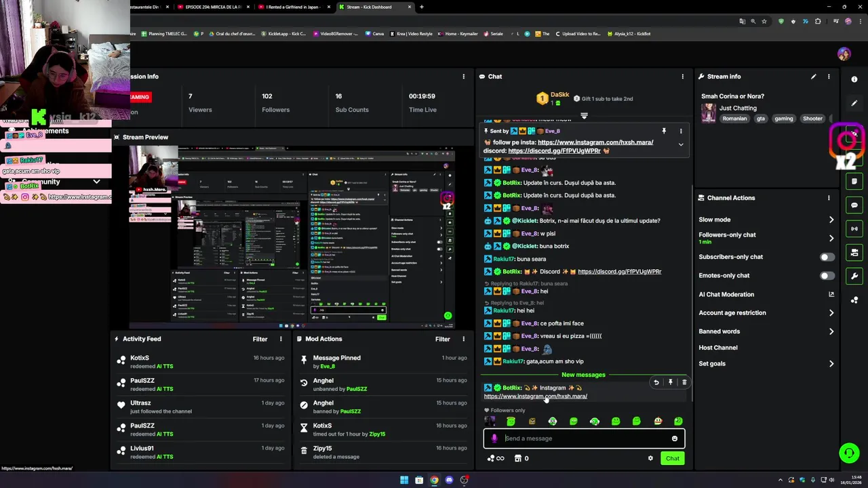868x488 pixels.
Task: Open a new browser tab
Action: coord(422,7)
